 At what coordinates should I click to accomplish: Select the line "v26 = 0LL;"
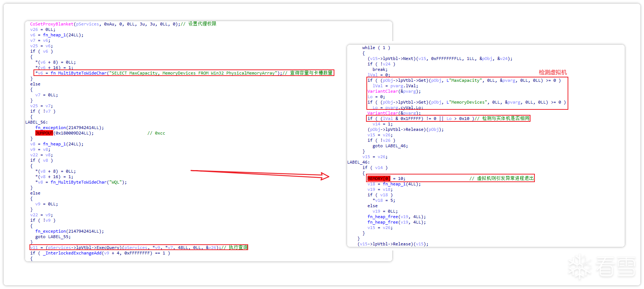tap(43, 29)
